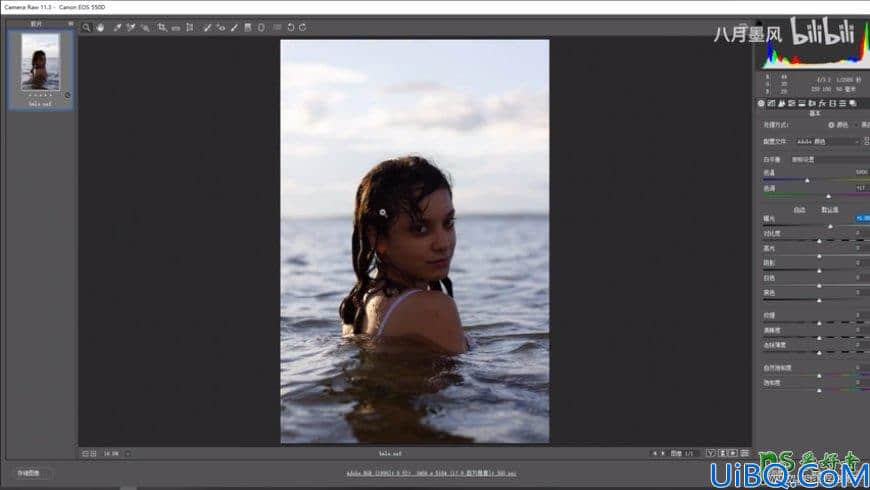This screenshot has width=870, height=490.
Task: Go to next image arrow
Action: [662, 453]
